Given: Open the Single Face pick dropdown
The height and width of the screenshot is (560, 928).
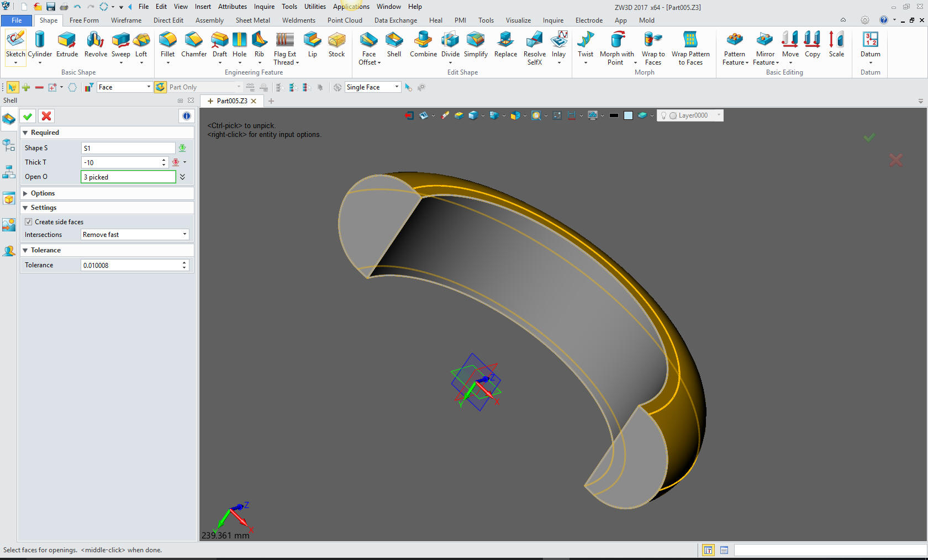Looking at the screenshot, I should click(372, 87).
